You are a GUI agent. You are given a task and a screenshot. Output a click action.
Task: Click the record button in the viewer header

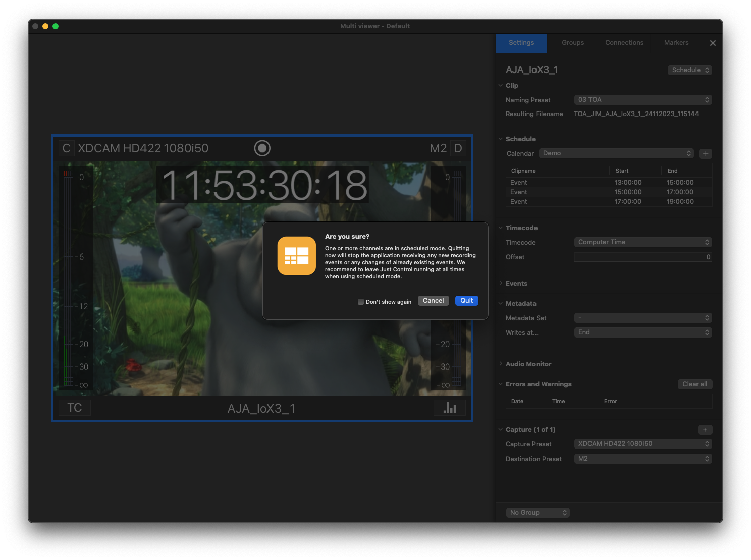(x=262, y=148)
